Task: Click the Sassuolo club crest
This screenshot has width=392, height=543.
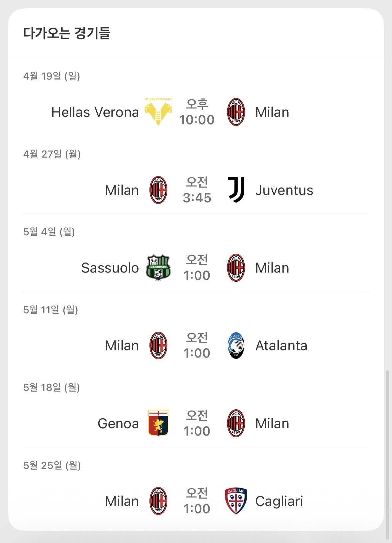Action: (158, 268)
